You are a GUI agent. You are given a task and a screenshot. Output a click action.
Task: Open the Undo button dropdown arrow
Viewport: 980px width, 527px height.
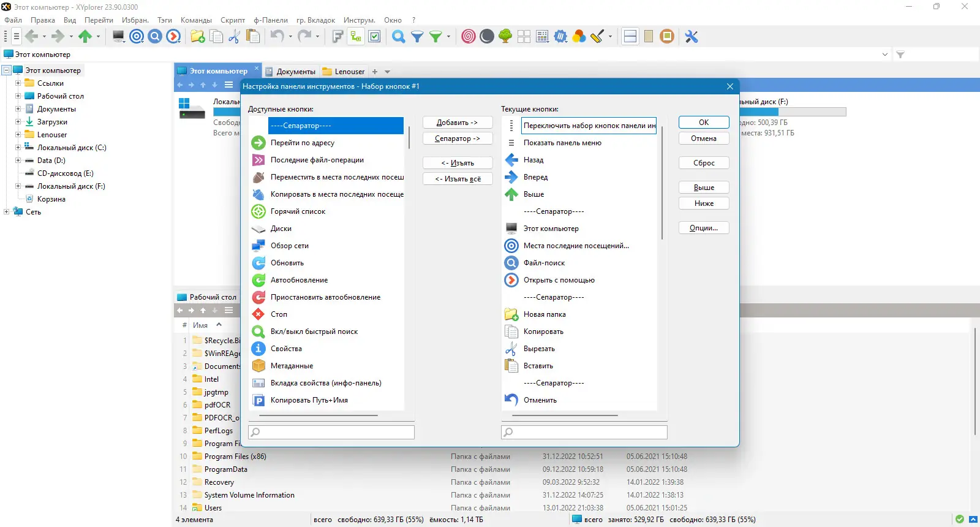(x=290, y=37)
